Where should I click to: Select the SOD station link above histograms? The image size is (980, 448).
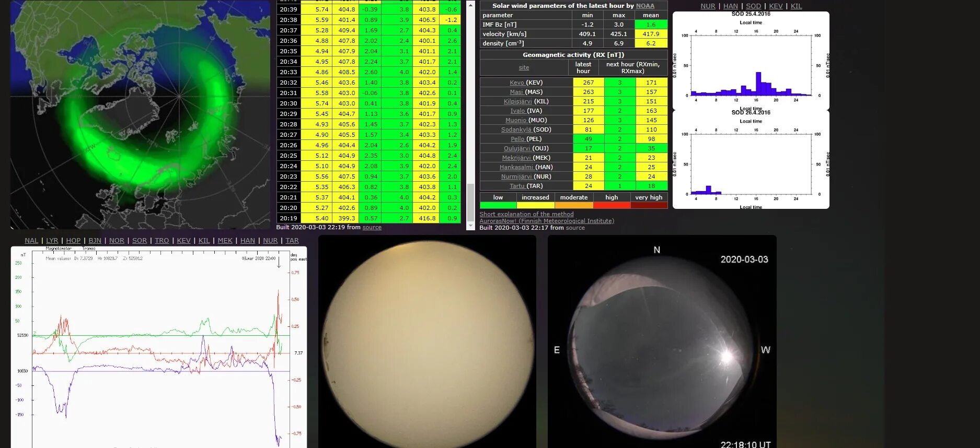pyautogui.click(x=753, y=6)
